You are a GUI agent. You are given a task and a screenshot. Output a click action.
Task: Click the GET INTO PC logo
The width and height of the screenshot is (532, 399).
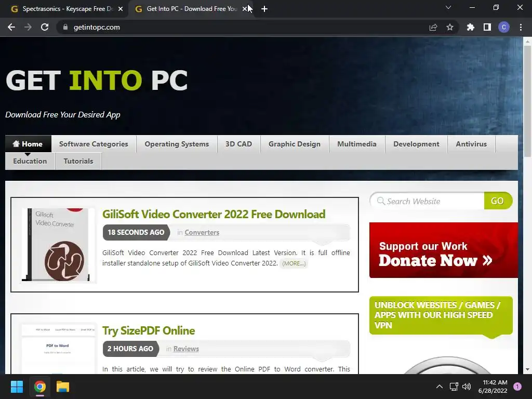click(x=97, y=81)
